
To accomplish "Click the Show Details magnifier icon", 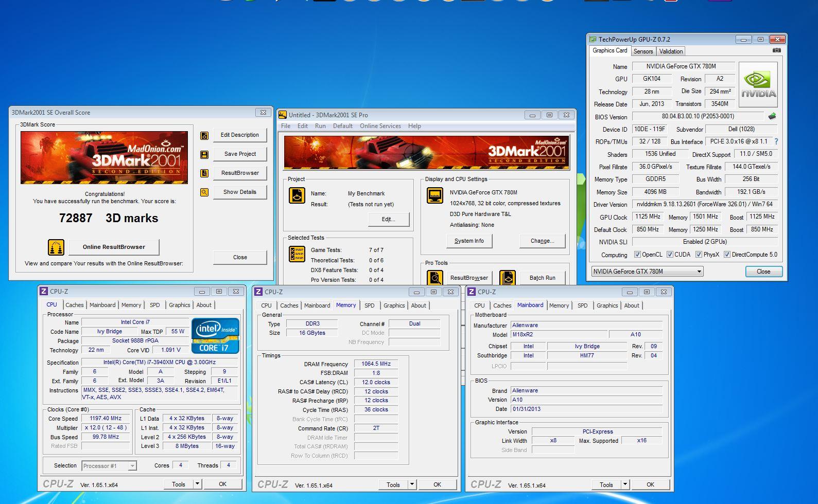I will [204, 192].
